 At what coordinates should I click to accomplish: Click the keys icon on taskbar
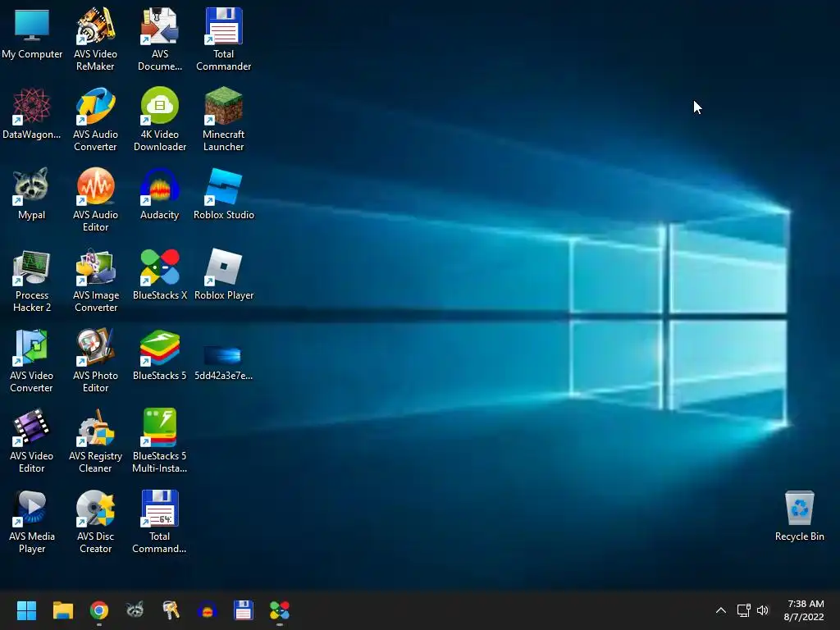tap(171, 610)
